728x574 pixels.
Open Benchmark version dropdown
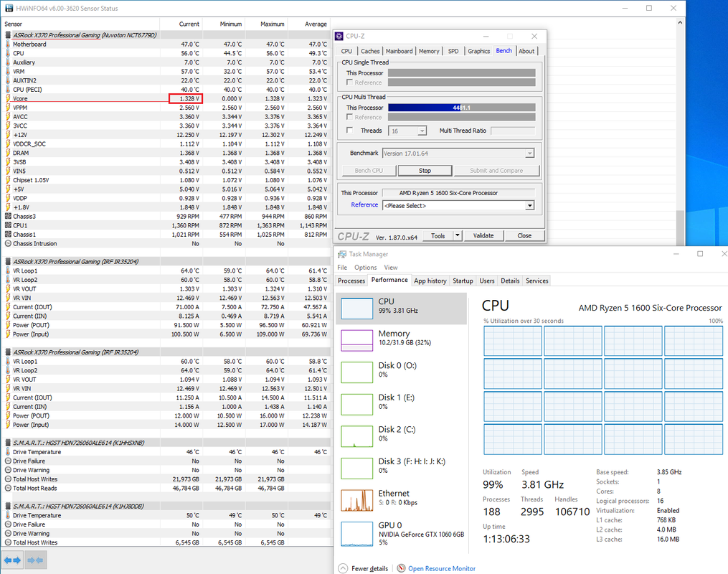(458, 154)
